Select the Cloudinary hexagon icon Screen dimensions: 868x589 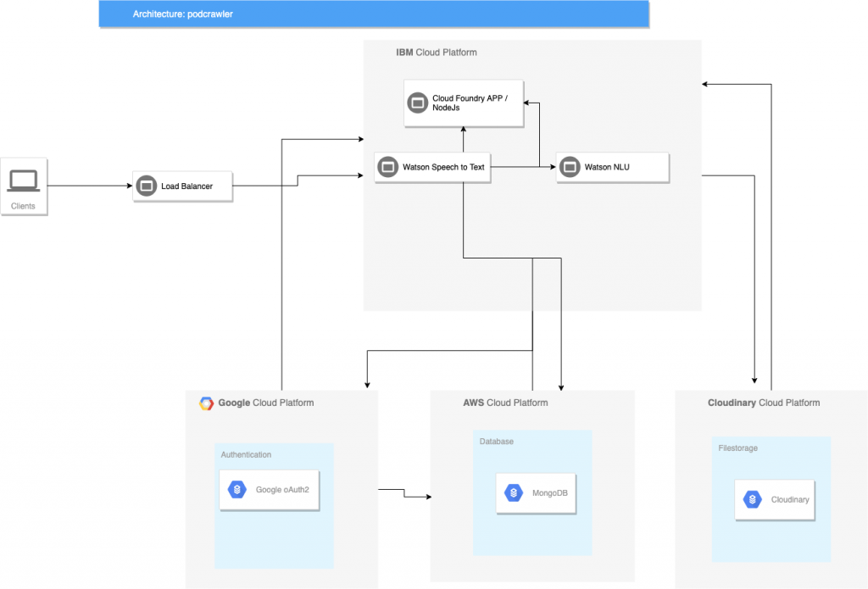(x=753, y=499)
